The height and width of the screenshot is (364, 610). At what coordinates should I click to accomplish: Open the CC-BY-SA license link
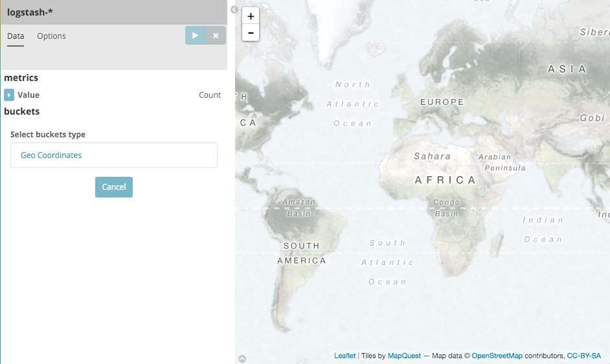[583, 356]
